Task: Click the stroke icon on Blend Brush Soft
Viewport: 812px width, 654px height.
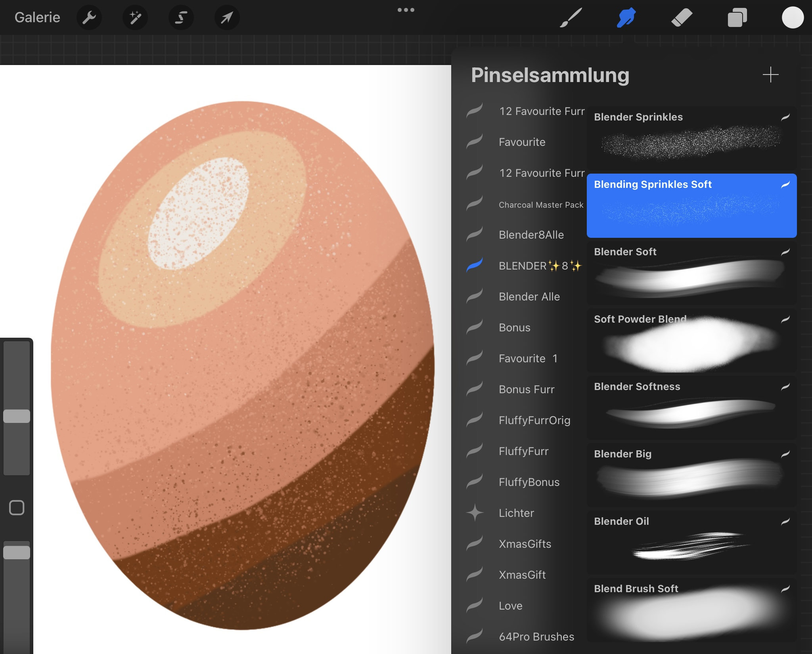Action: [785, 589]
